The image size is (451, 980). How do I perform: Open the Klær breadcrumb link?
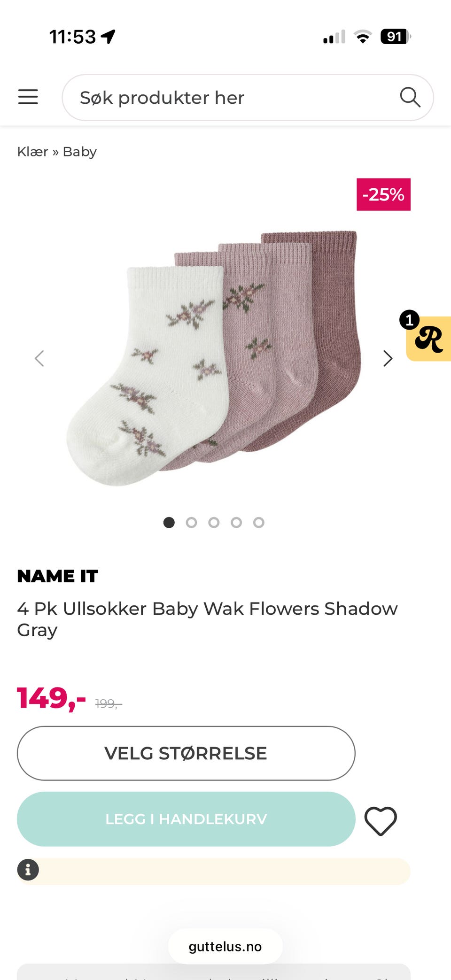(33, 152)
